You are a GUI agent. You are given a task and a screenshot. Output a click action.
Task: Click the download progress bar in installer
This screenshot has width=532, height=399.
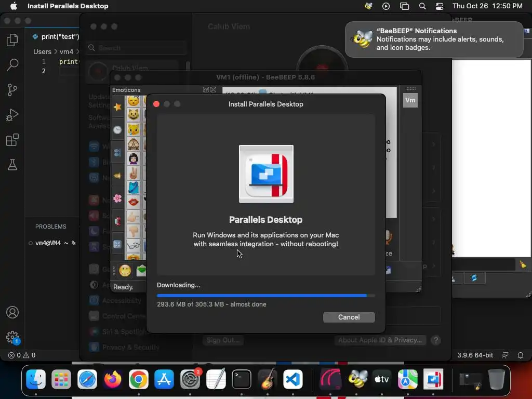(x=265, y=296)
